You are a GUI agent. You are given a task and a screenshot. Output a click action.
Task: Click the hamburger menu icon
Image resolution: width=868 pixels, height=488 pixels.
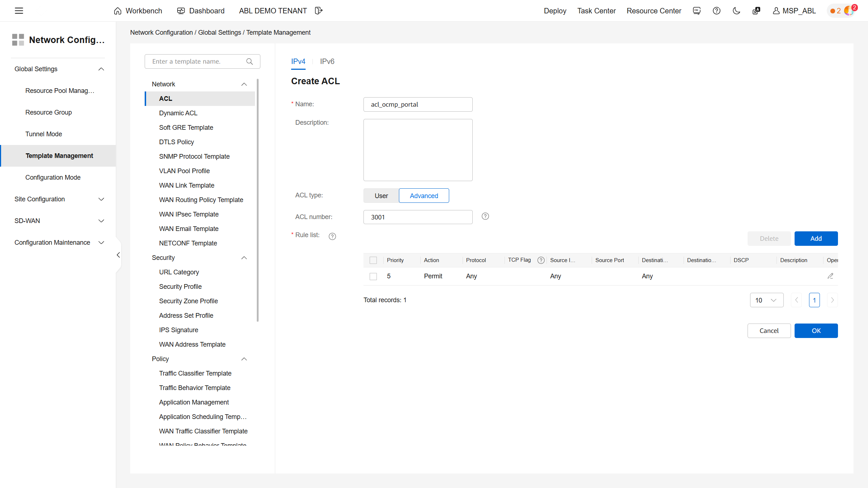(19, 11)
